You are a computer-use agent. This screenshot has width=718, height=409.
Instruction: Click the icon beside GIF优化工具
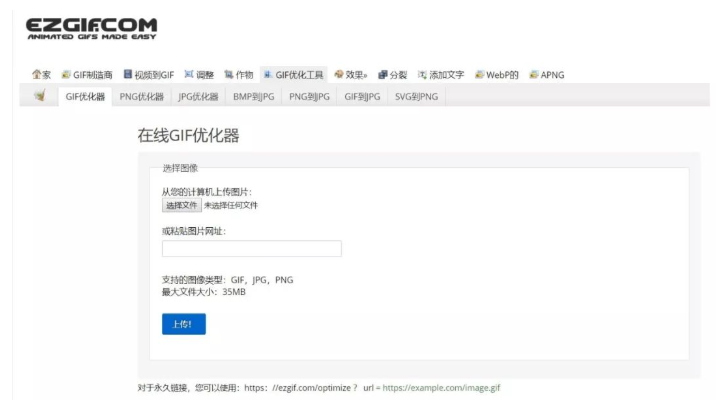click(x=268, y=74)
